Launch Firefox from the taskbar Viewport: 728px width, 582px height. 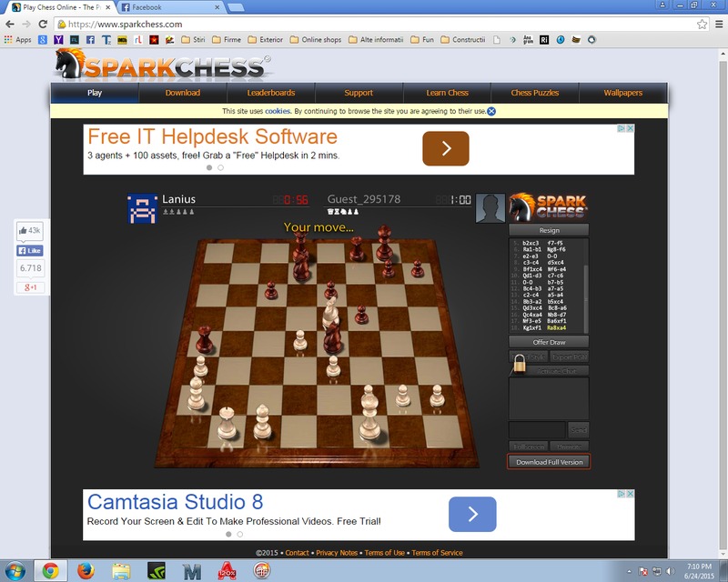click(86, 571)
